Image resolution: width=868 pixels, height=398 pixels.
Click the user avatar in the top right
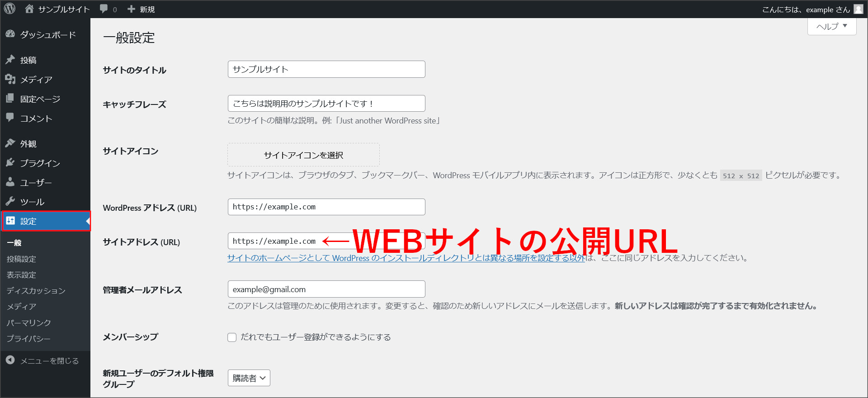click(858, 9)
